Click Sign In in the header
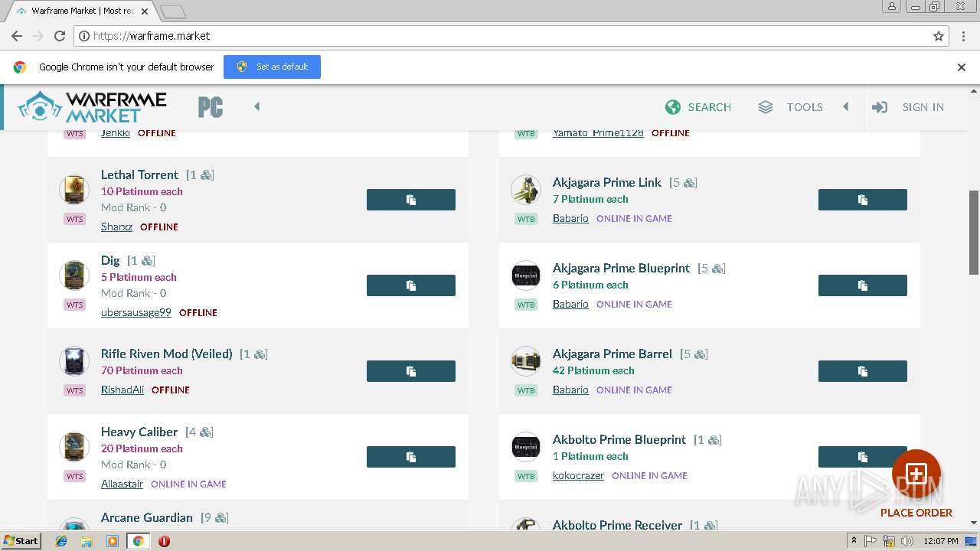 pyautogui.click(x=908, y=107)
